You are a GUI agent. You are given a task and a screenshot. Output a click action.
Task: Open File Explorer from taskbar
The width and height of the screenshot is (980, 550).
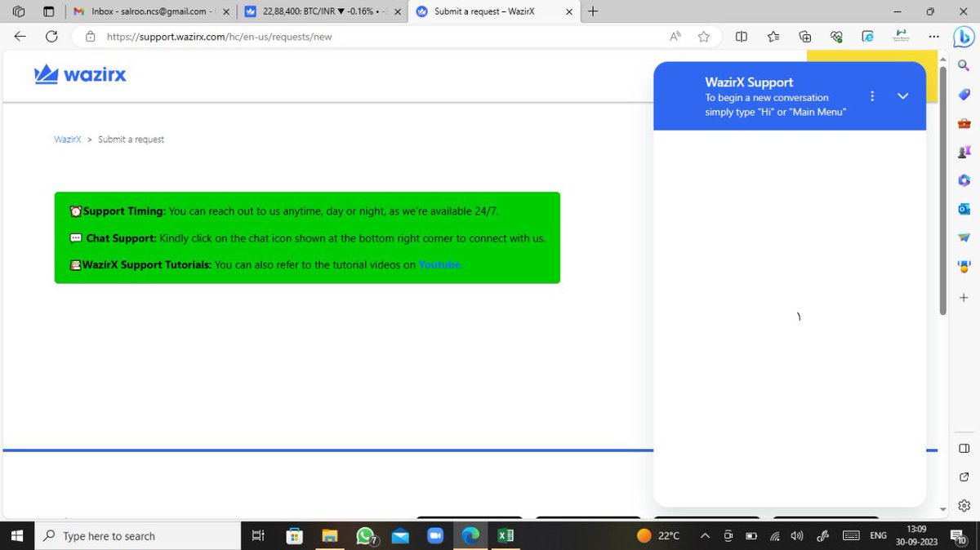(330, 535)
